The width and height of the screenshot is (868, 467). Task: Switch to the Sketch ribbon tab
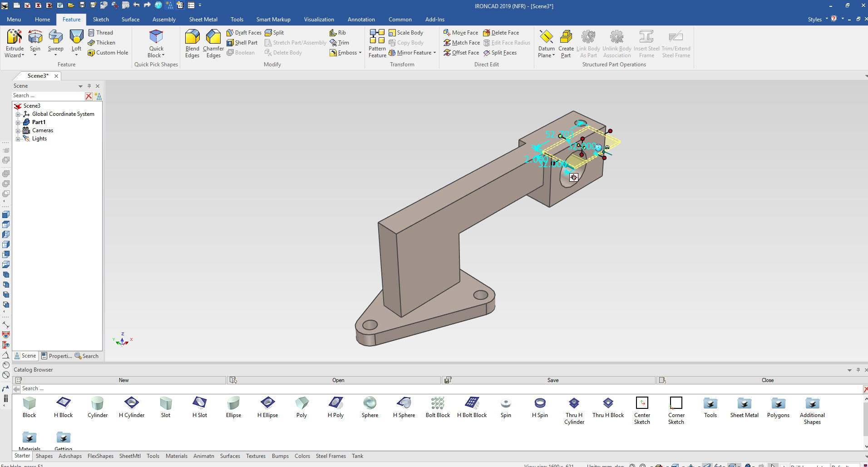101,20
